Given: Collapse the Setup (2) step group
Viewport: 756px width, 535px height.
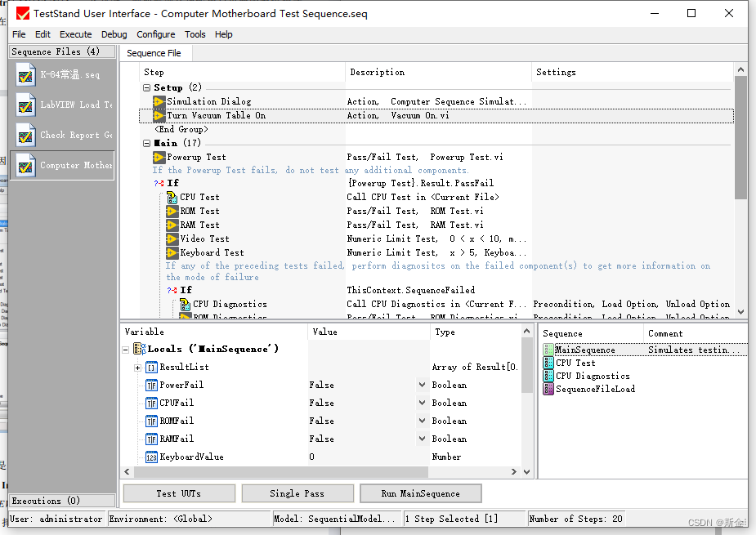Looking at the screenshot, I should (x=146, y=87).
